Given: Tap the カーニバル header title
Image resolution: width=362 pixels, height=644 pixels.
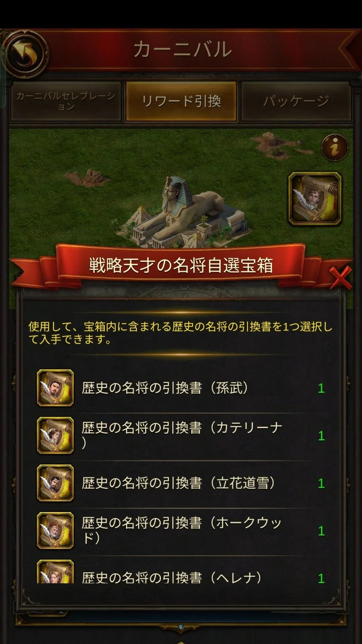Looking at the screenshot, I should pos(183,49).
